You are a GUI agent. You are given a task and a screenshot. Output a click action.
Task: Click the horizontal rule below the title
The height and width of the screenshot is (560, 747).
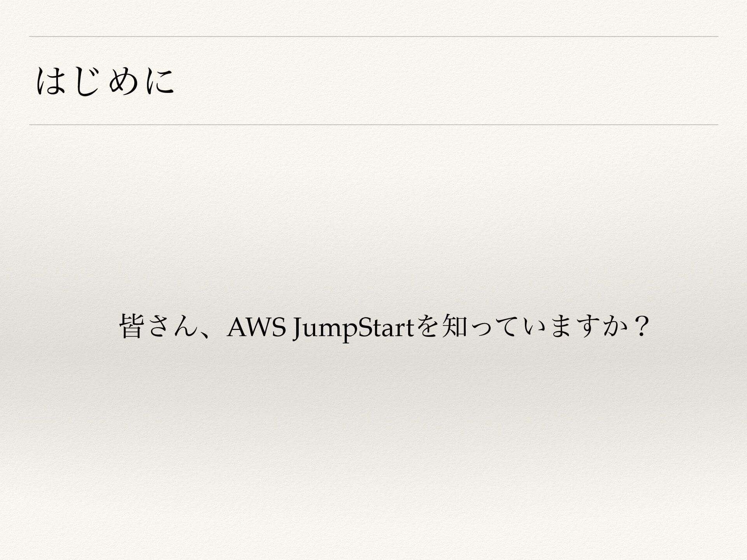pyautogui.click(x=373, y=125)
